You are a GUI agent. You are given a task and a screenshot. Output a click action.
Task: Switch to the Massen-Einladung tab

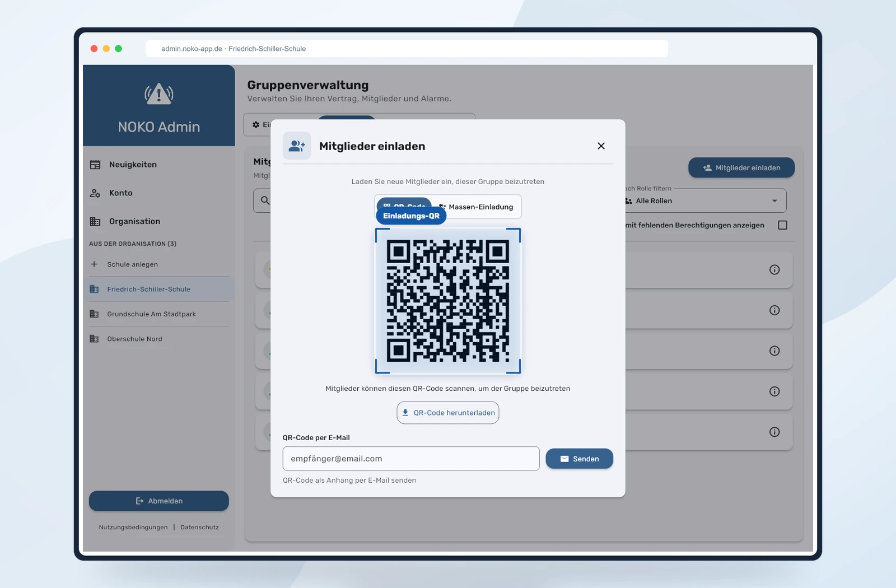click(x=477, y=207)
